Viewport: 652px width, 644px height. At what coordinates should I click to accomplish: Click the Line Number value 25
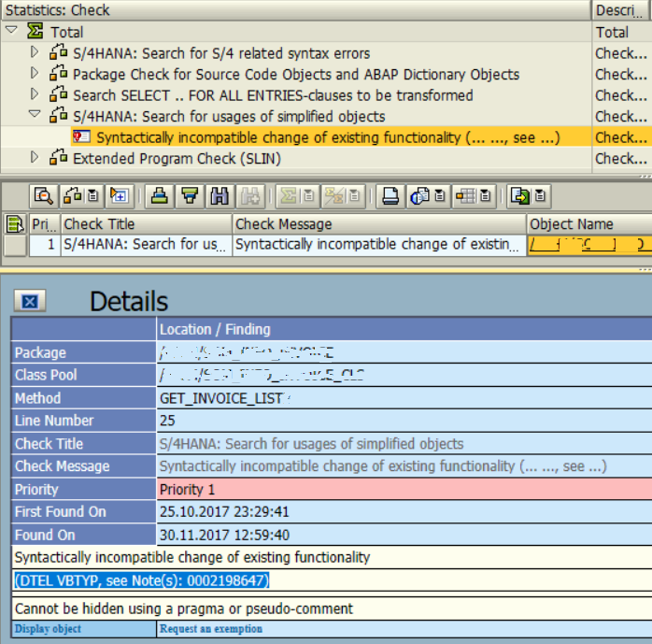click(167, 421)
